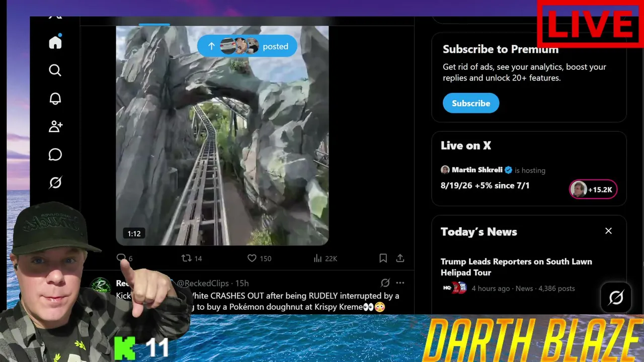The image size is (644, 362).
Task: Click the repost count 14
Action: coord(198,258)
